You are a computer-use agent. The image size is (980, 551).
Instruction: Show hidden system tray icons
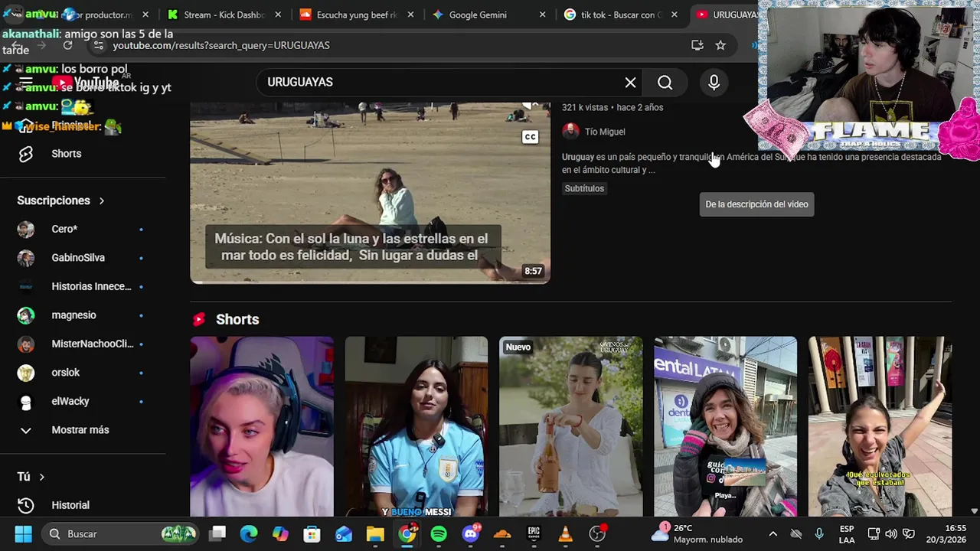tap(773, 533)
